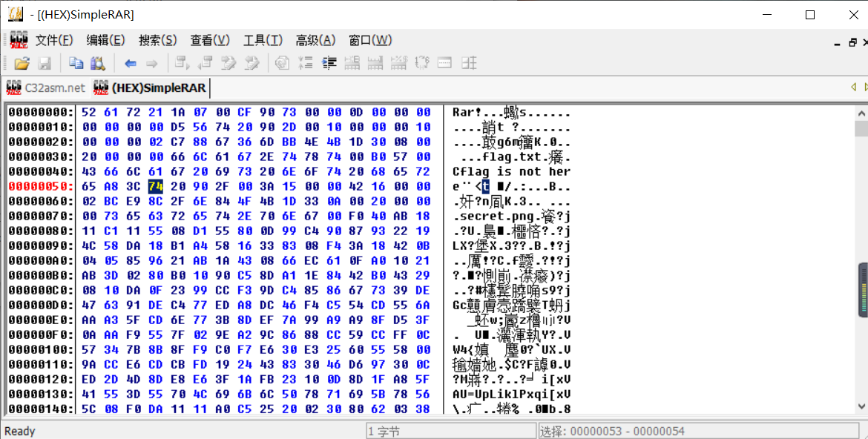Click ASCII text 'AU=UpLiklPxqi[xV'
Image resolution: width=868 pixels, height=439 pixels.
511,395
